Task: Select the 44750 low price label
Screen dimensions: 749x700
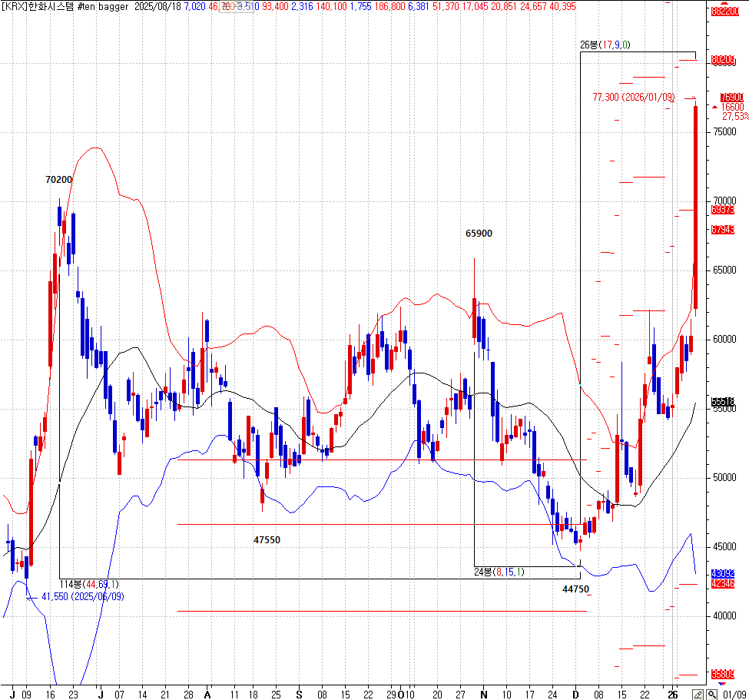Action: coord(575,589)
